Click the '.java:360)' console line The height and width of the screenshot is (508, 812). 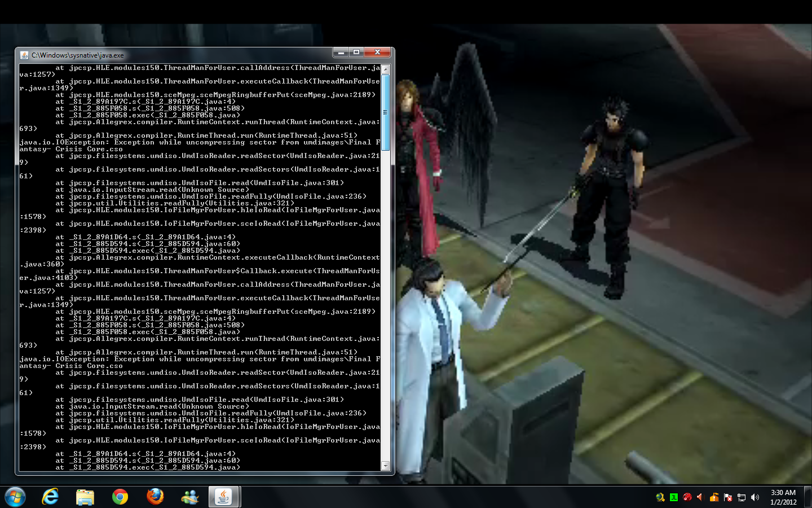click(42, 264)
